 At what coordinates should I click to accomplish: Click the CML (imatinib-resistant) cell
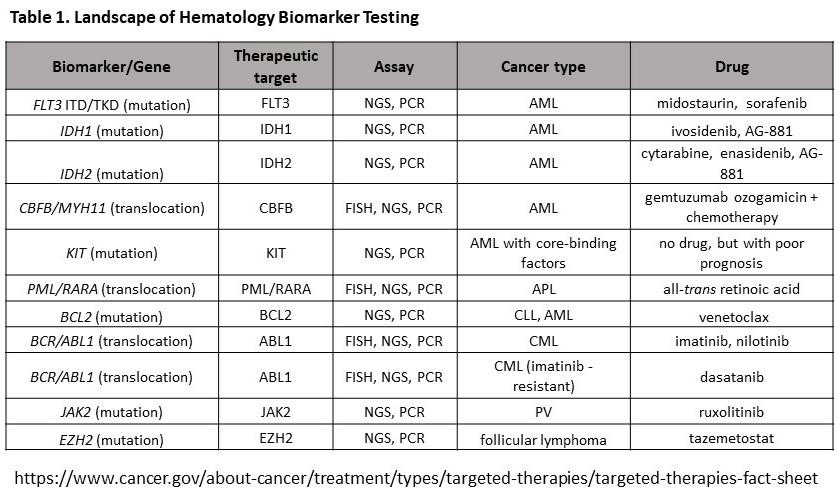[x=543, y=377]
